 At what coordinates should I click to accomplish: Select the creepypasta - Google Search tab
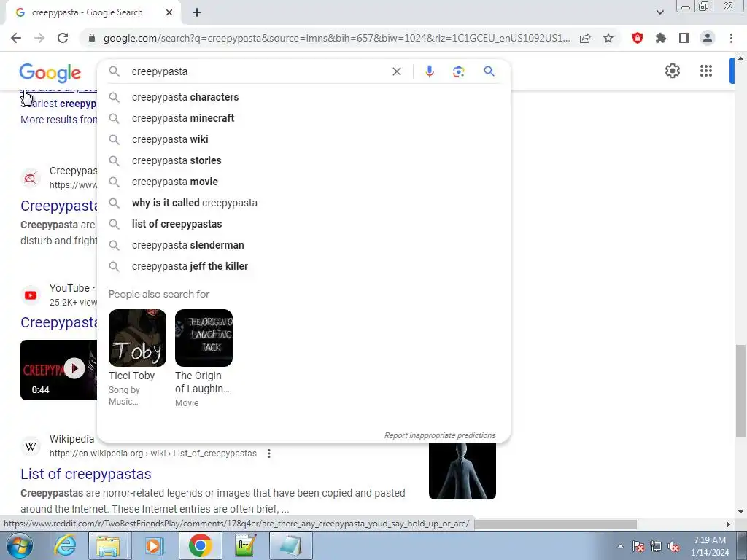[x=88, y=12]
